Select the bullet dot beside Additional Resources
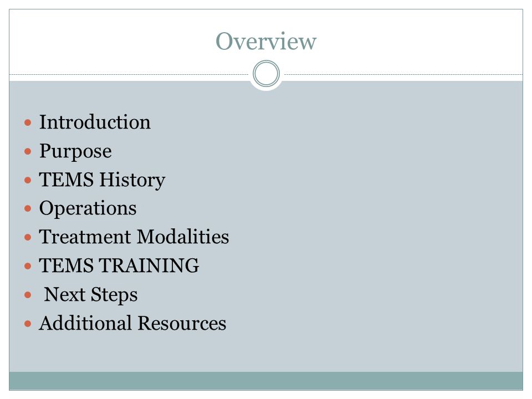532x399 pixels. pos(28,324)
